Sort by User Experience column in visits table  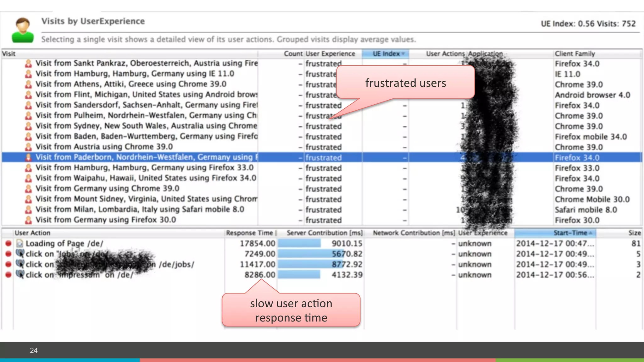coord(333,54)
